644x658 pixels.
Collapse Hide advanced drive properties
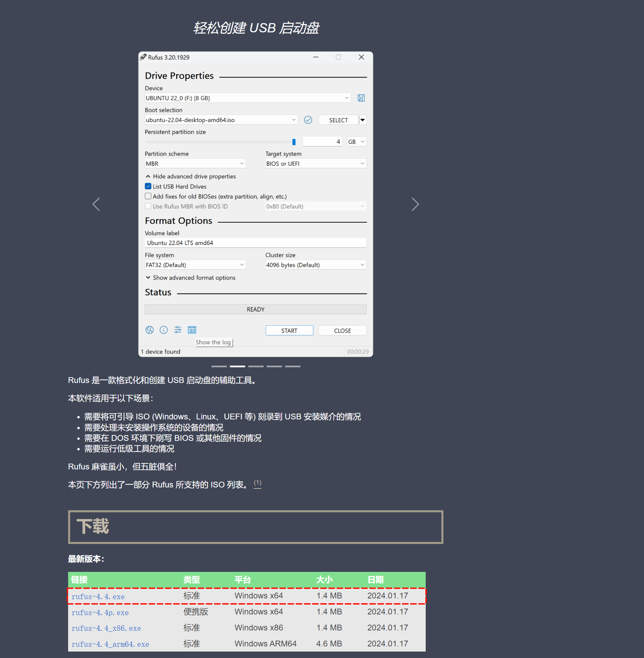[x=191, y=176]
